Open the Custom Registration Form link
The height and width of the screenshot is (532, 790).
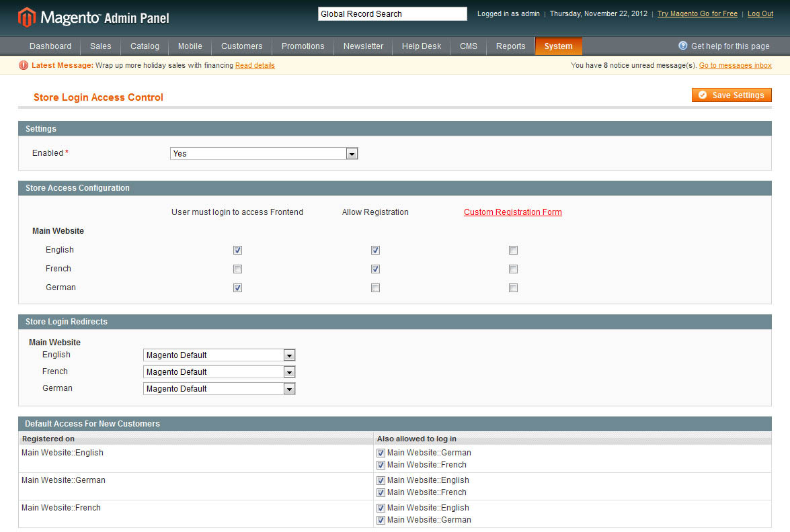(513, 212)
